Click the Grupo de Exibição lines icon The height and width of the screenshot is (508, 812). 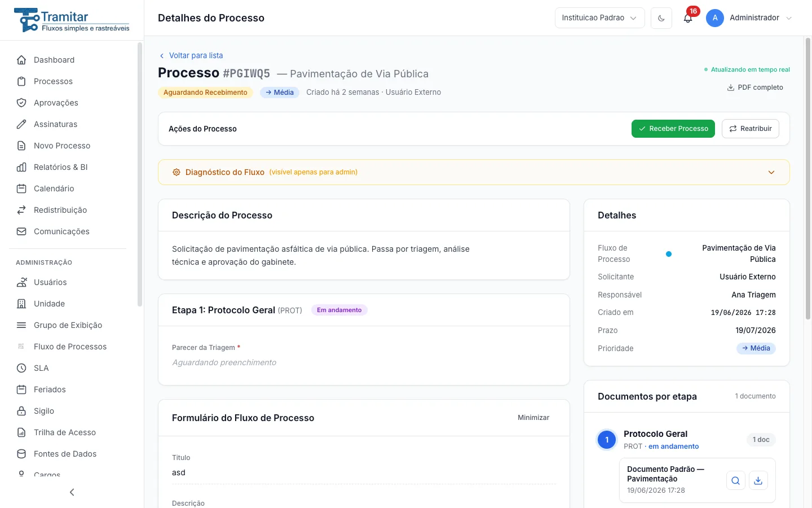coord(21,325)
